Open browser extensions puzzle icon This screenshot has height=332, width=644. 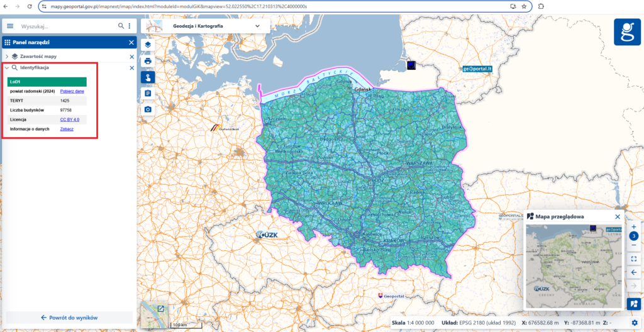click(540, 6)
